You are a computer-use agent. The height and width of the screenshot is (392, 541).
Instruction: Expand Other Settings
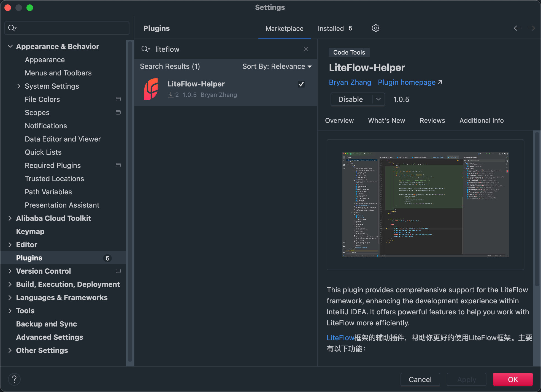click(10, 350)
